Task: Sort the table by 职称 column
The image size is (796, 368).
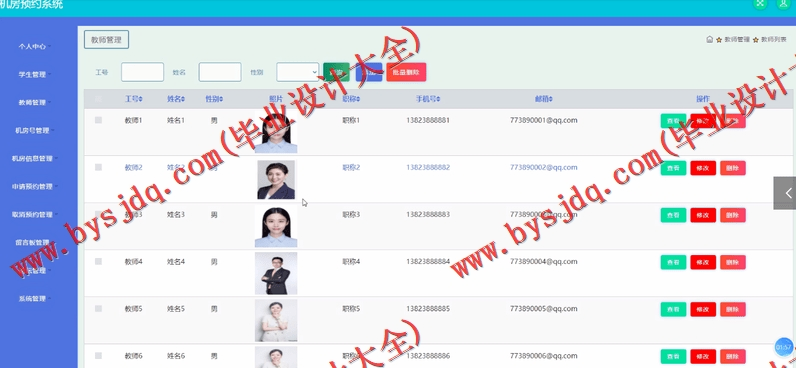Action: click(351, 98)
